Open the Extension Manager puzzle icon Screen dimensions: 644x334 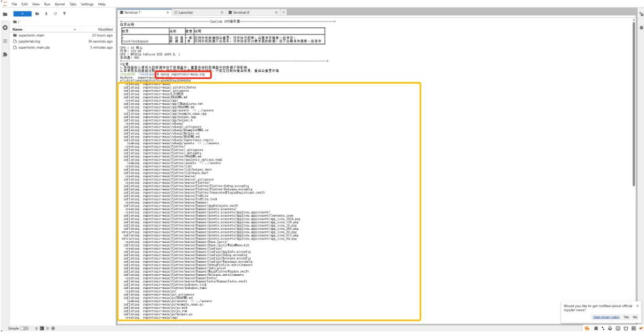5,54
